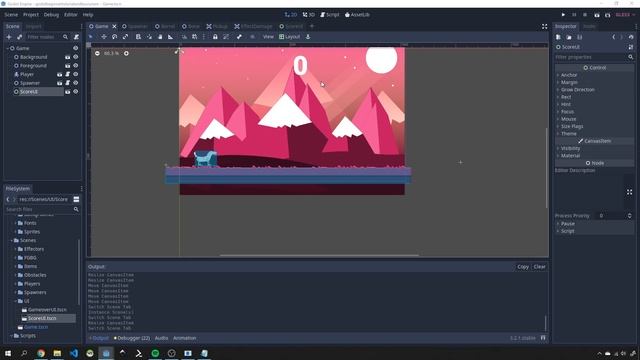Viewport: 640px width, 360px height.
Task: Load a resource in Inspector
Action: tap(569, 37)
